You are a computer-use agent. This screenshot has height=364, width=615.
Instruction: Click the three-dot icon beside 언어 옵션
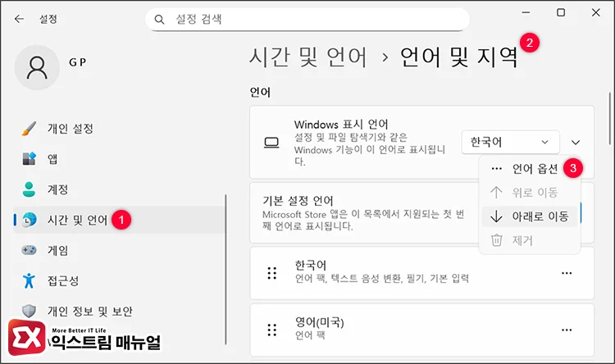point(497,169)
